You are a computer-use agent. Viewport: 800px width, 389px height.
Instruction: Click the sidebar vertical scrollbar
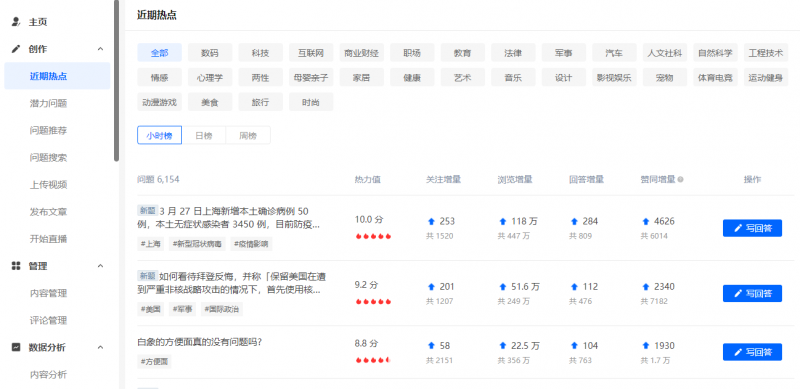tap(116, 81)
